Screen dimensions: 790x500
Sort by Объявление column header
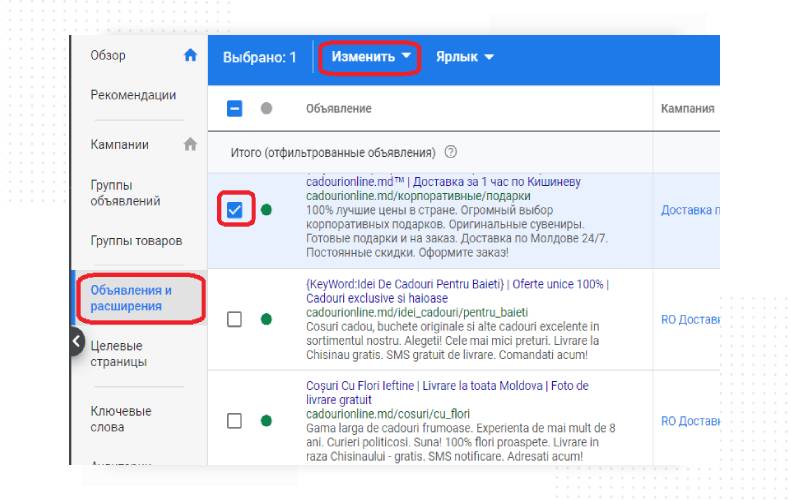(x=339, y=108)
